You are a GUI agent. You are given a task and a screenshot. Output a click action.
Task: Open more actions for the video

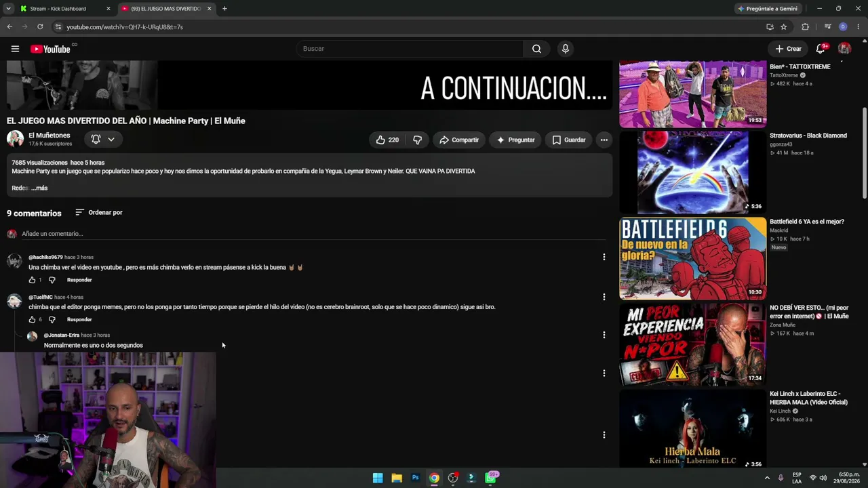(604, 140)
